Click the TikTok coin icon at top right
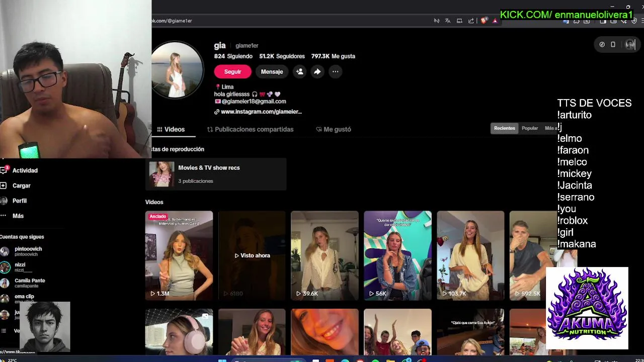This screenshot has height=362, width=644. tap(602, 45)
